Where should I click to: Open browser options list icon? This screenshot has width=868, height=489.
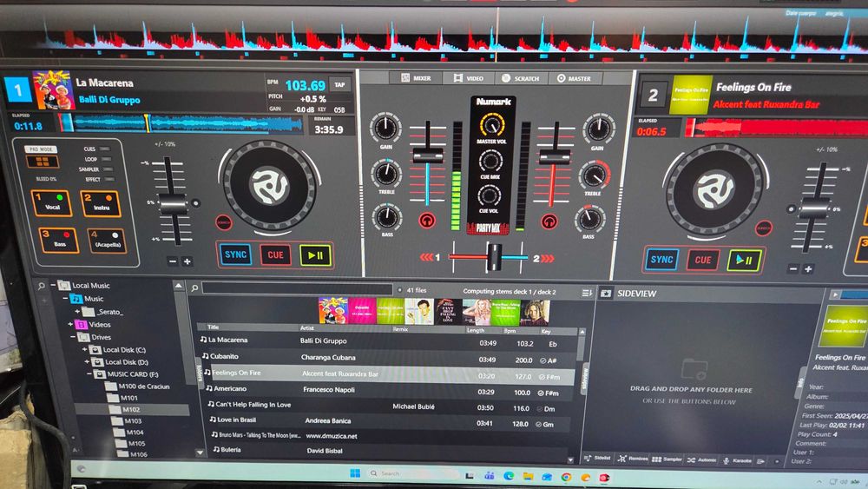pos(587,293)
